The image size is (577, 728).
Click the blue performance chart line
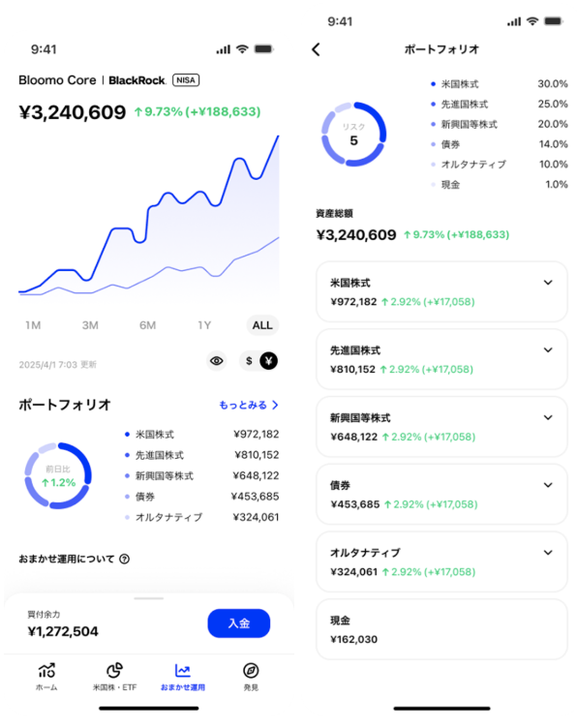pyautogui.click(x=148, y=214)
